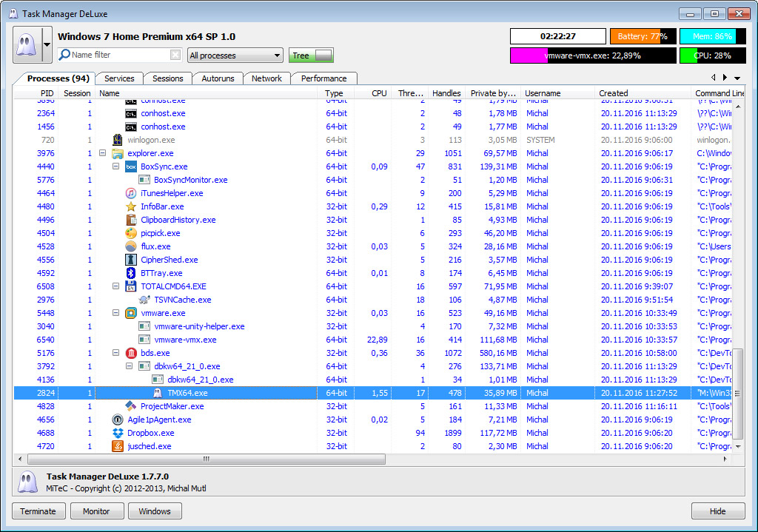Click the clear filter icon in Name filter
The image size is (758, 532).
(x=175, y=55)
